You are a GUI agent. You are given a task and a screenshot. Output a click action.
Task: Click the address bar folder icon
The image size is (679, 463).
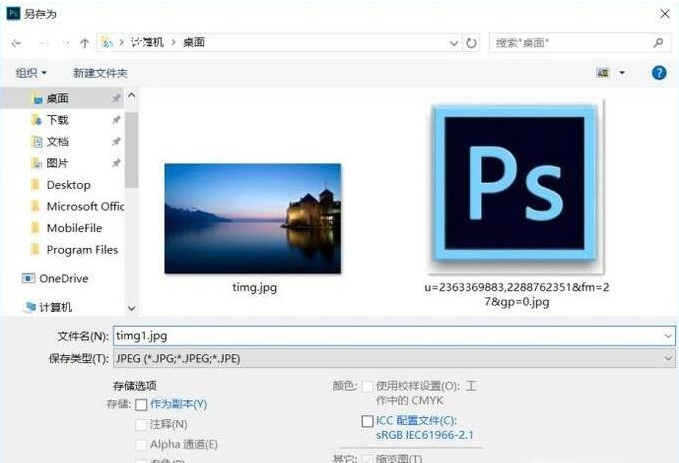(107, 42)
